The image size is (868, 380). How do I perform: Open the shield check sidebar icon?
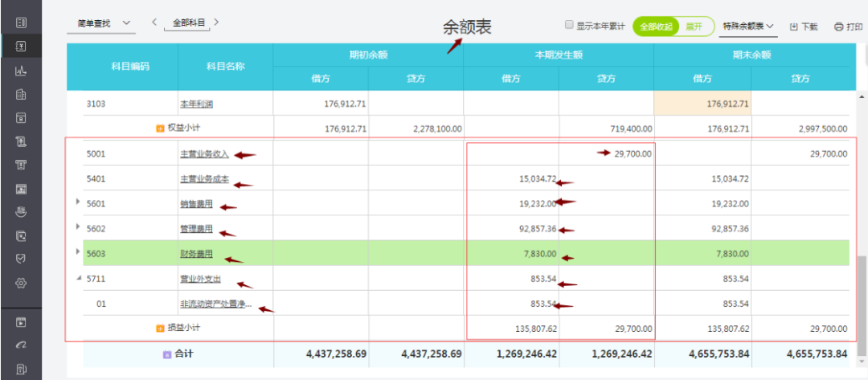(21, 259)
